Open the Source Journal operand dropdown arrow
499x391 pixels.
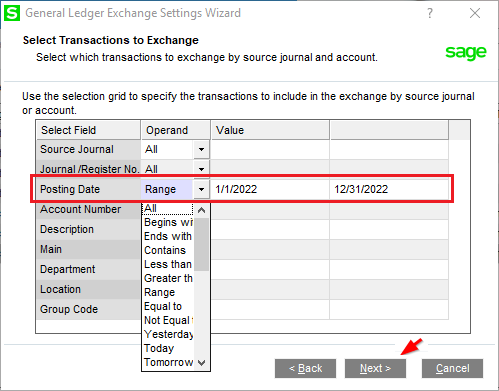pyautogui.click(x=201, y=149)
